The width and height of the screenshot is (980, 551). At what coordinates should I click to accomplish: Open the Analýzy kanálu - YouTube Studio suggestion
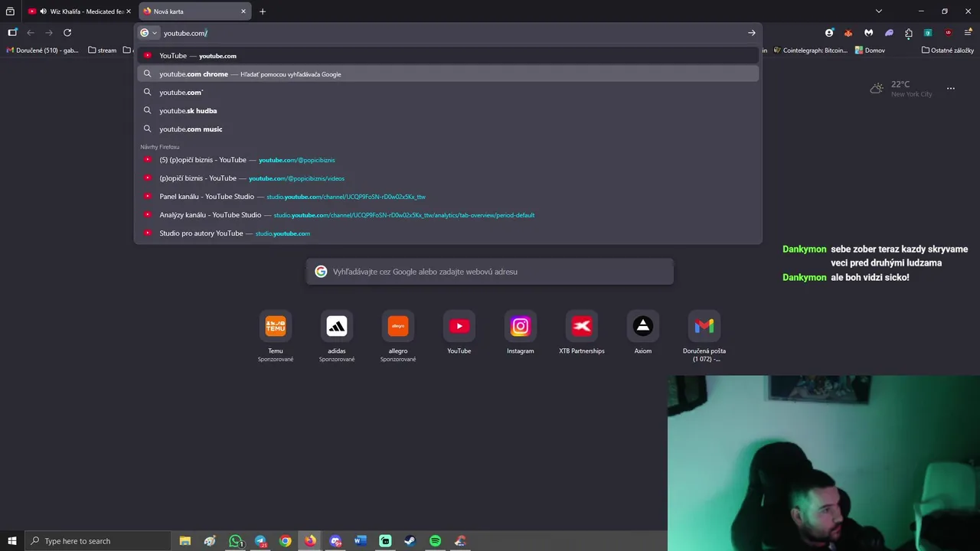click(448, 215)
